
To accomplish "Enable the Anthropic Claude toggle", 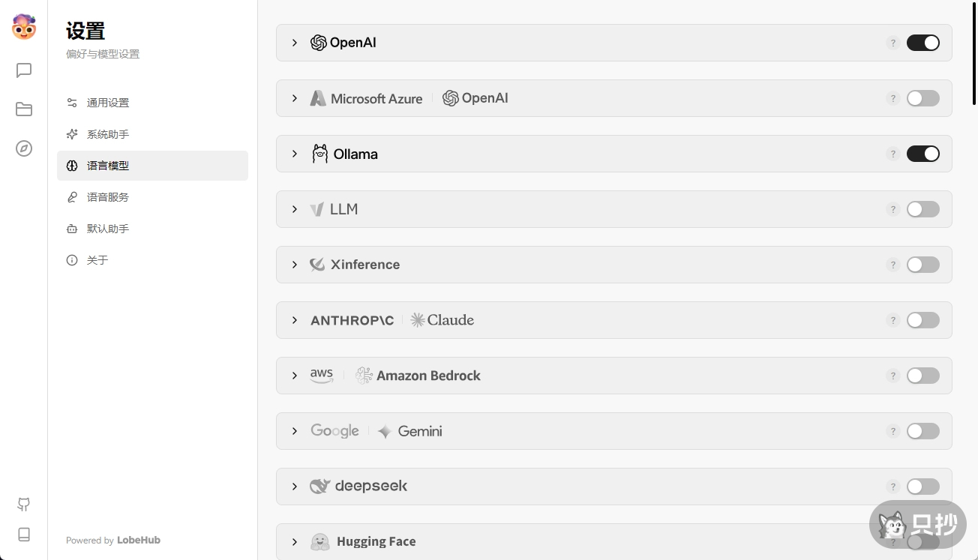I will pyautogui.click(x=922, y=320).
